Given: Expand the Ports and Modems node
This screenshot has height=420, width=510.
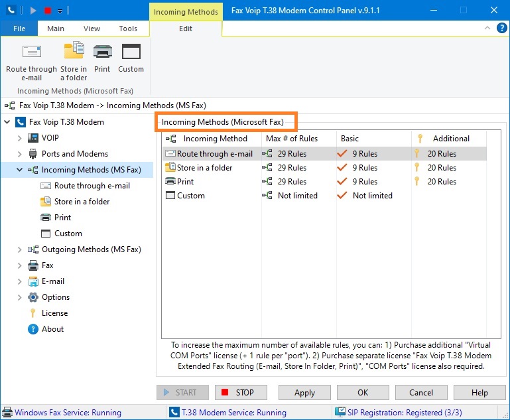Looking at the screenshot, I should [x=19, y=154].
